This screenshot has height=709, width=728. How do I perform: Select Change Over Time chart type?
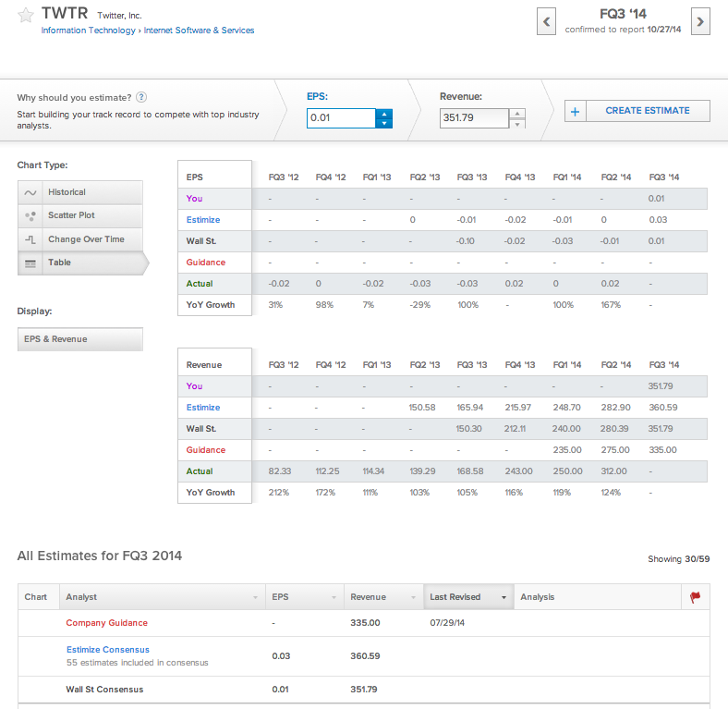[x=80, y=239]
